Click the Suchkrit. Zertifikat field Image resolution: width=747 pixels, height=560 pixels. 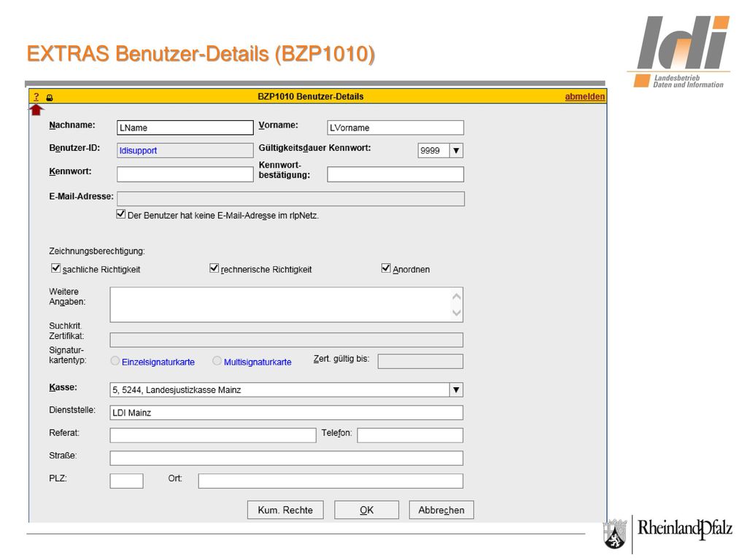(x=286, y=340)
